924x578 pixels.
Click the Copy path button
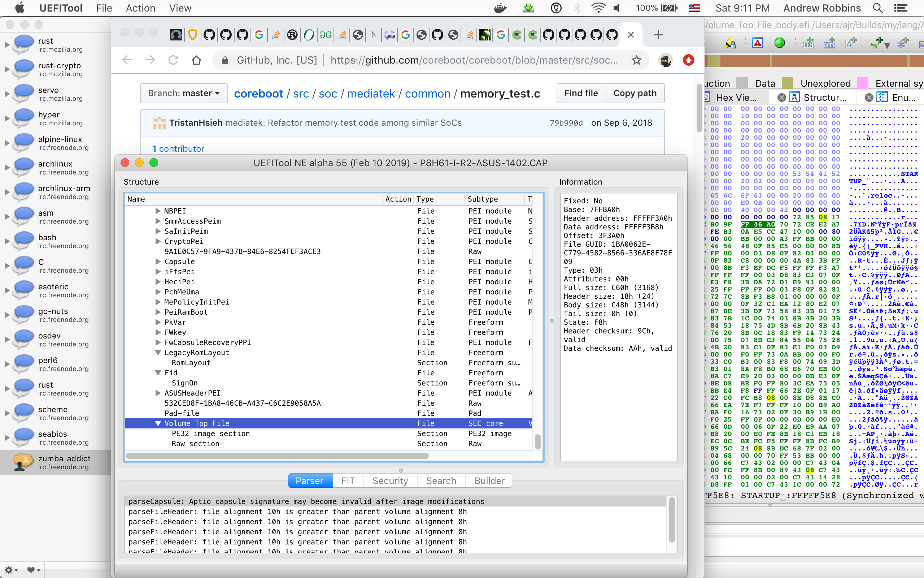coord(635,93)
